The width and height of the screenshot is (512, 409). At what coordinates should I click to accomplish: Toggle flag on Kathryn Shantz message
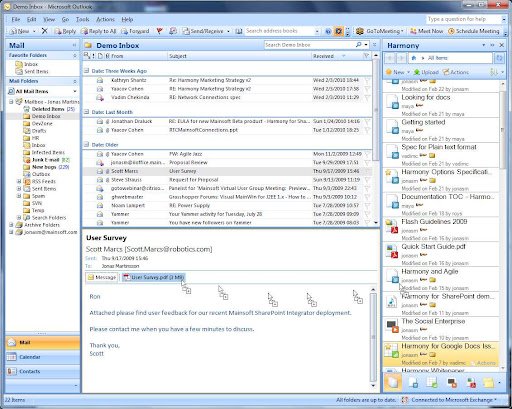click(x=367, y=80)
